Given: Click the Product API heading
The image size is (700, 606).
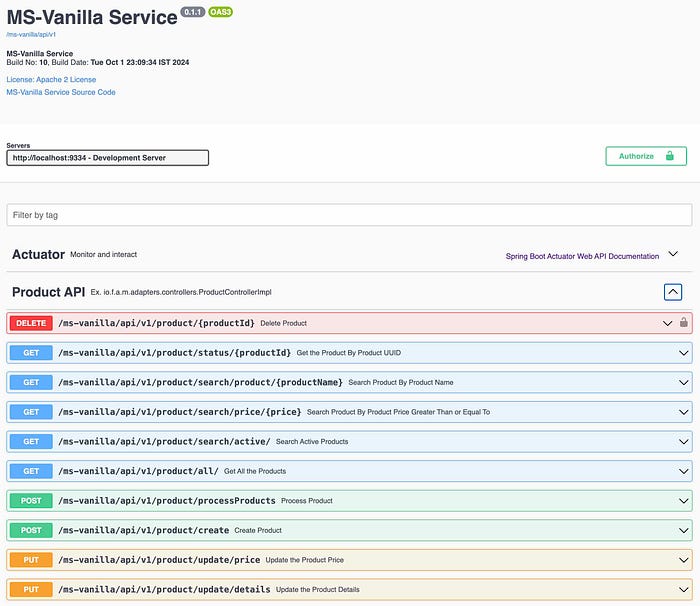Looking at the screenshot, I should click(x=48, y=292).
